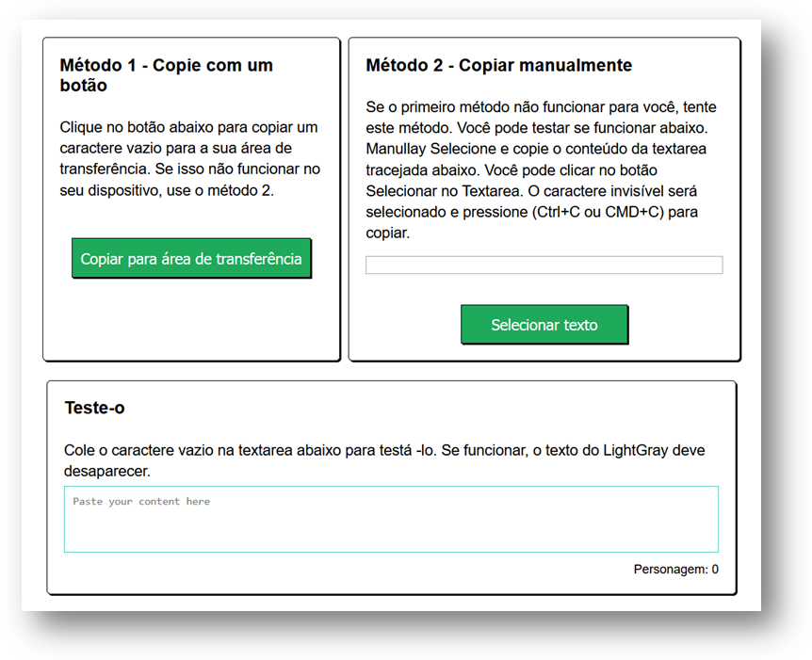This screenshot has height=660, width=812.
Task: Click the misspelled word 'Manullay' in Método 2
Action: click(x=396, y=149)
